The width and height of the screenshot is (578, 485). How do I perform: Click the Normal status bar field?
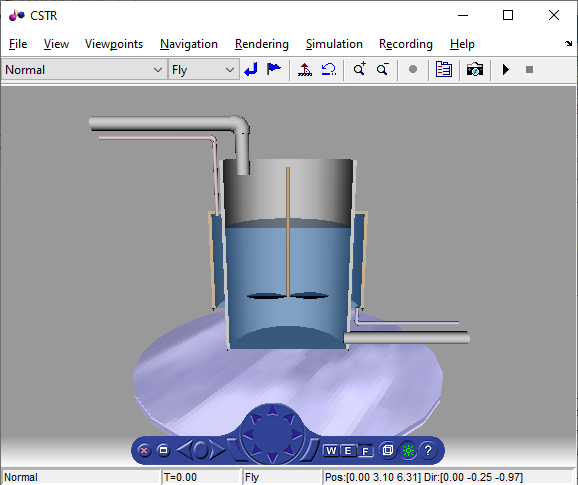81,477
